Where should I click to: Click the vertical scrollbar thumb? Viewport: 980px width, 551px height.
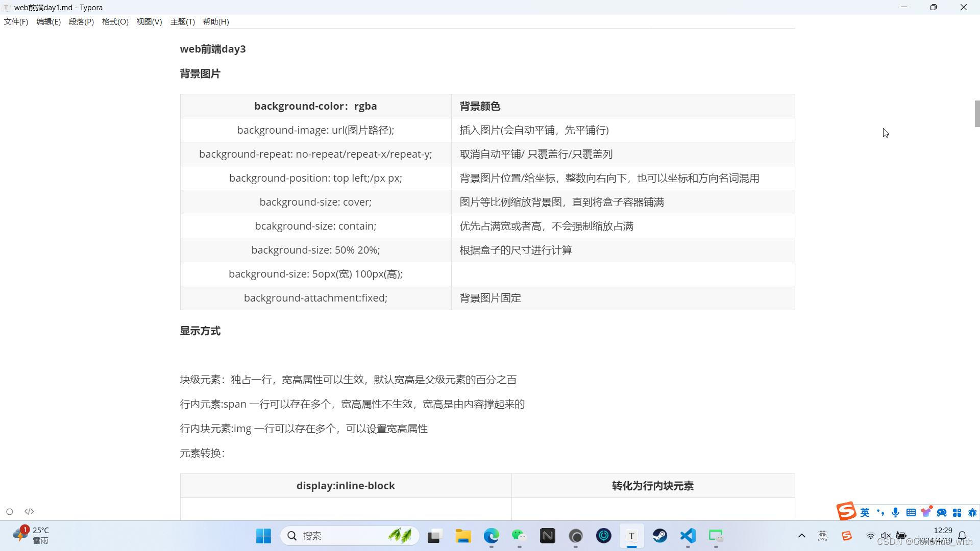(x=977, y=113)
